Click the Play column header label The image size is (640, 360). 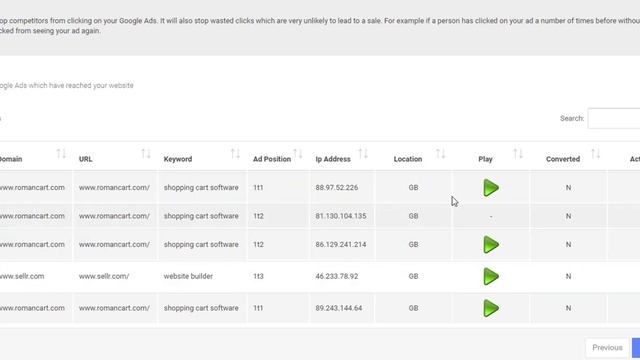pyautogui.click(x=485, y=159)
